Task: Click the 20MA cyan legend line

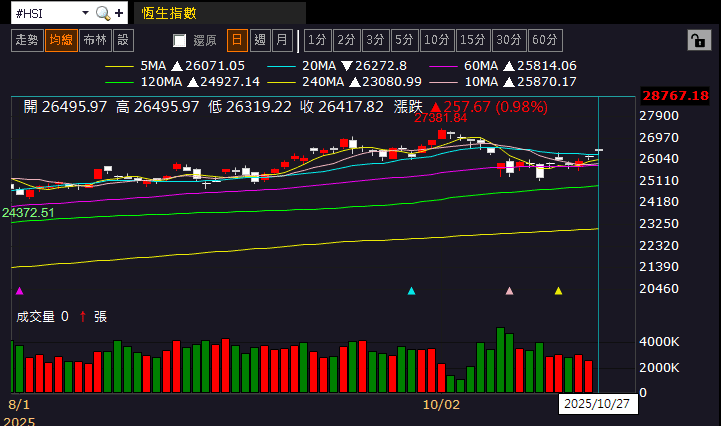Action: click(x=281, y=67)
